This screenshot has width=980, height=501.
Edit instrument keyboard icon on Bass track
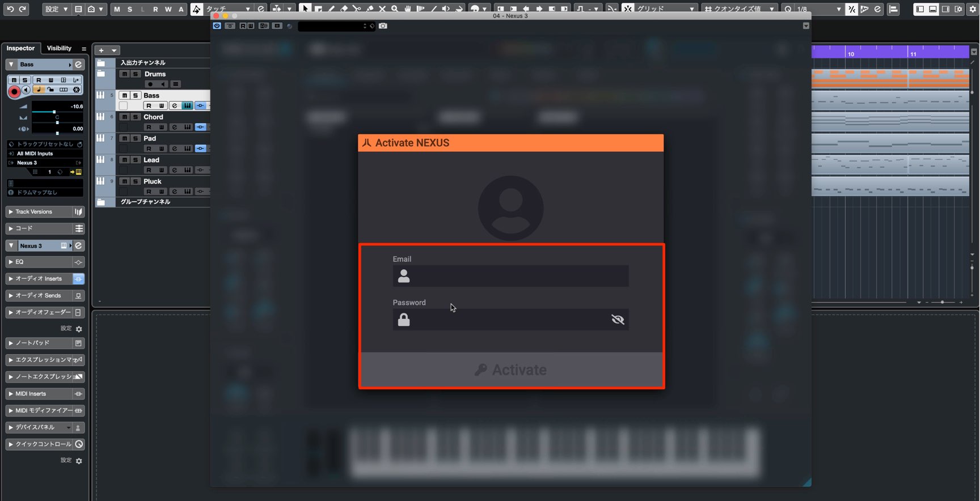(x=187, y=106)
